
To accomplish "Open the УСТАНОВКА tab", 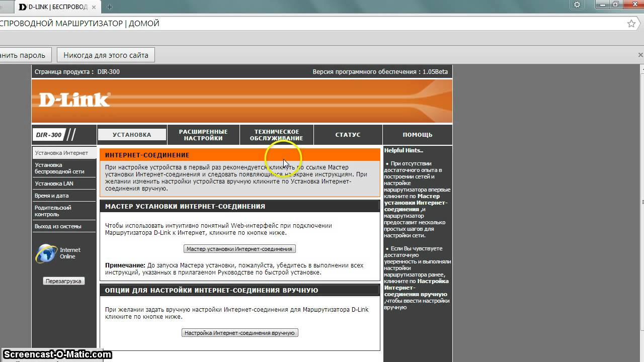I will (132, 135).
